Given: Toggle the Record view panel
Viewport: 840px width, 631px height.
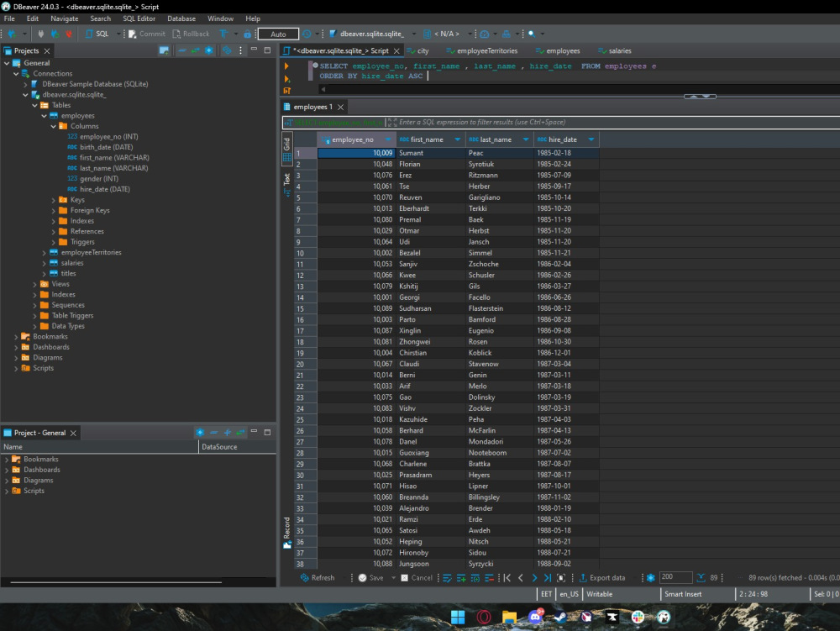Looking at the screenshot, I should (x=287, y=533).
